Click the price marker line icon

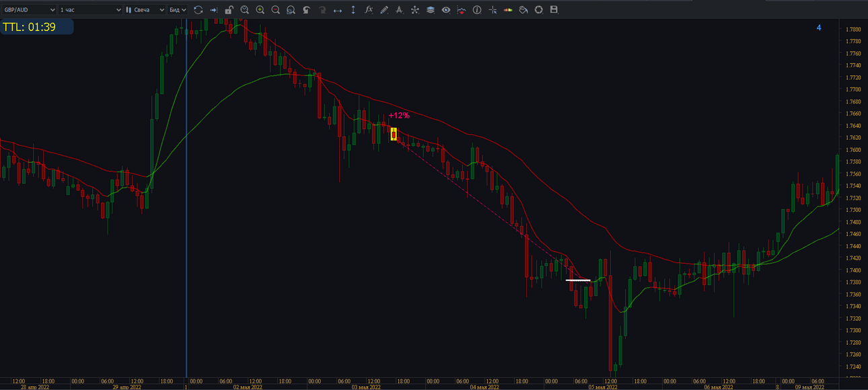point(461,10)
